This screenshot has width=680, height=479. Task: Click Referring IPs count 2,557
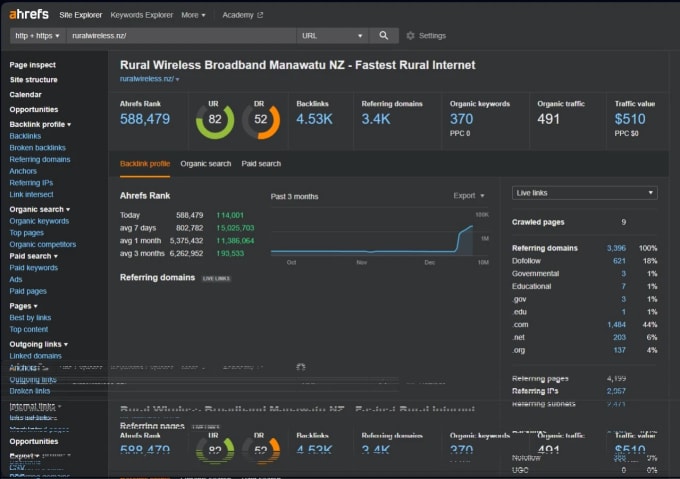click(616, 391)
